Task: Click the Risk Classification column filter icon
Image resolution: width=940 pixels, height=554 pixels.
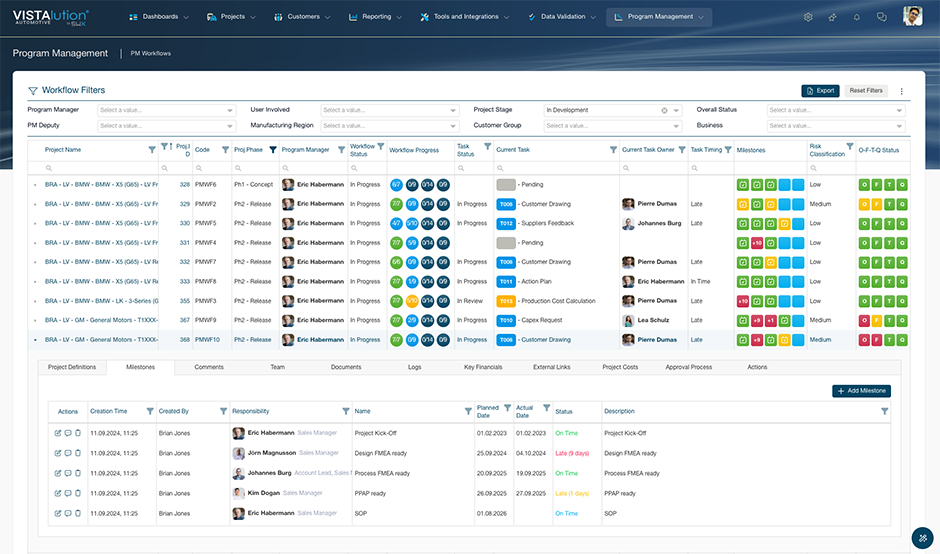Action: [x=849, y=146]
